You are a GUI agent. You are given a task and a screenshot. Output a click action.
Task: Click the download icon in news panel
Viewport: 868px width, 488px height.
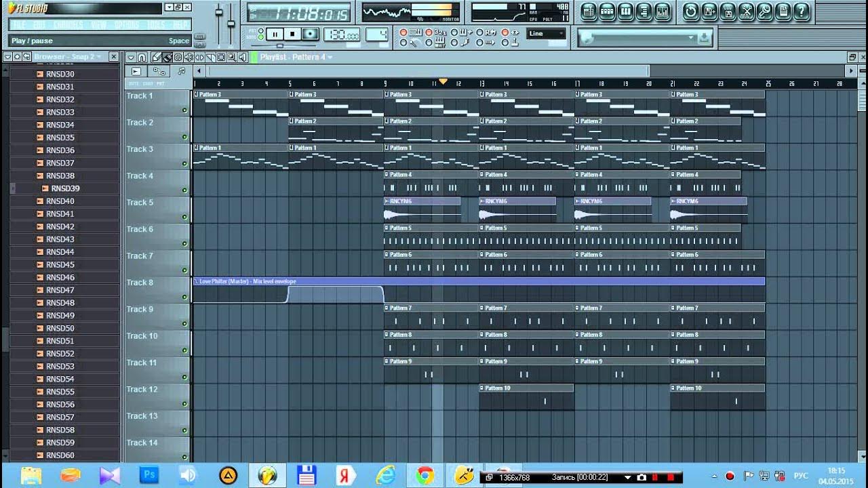coord(704,39)
